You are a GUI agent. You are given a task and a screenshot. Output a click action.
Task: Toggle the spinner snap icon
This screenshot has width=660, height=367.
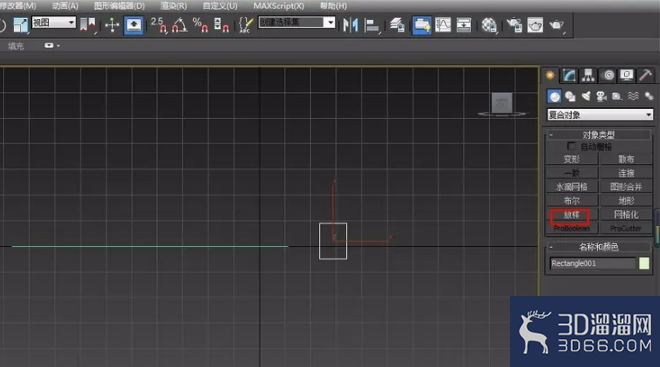pyautogui.click(x=221, y=25)
